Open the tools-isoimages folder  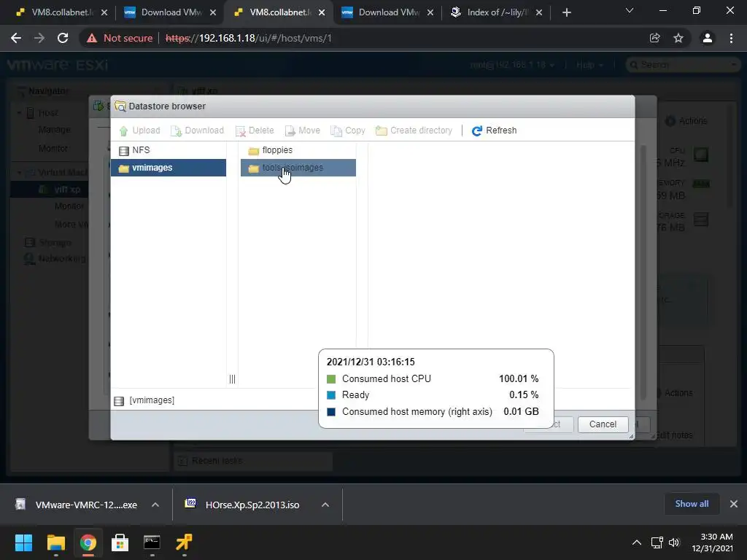pyautogui.click(x=298, y=168)
